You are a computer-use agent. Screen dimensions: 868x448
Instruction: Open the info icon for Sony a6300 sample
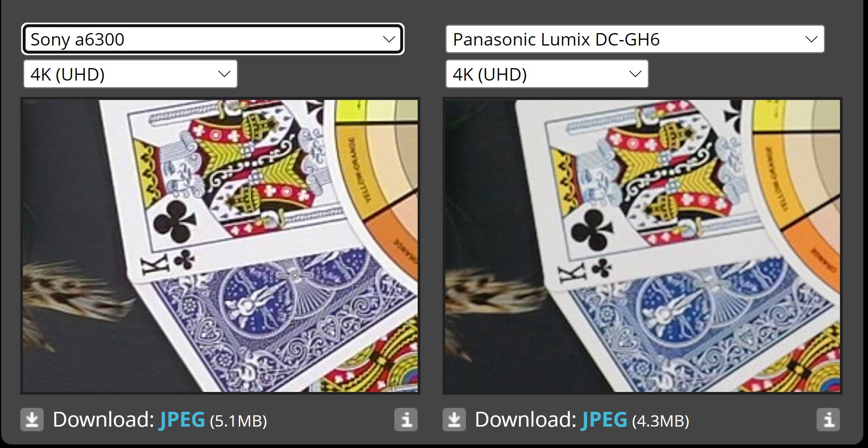[x=406, y=420]
